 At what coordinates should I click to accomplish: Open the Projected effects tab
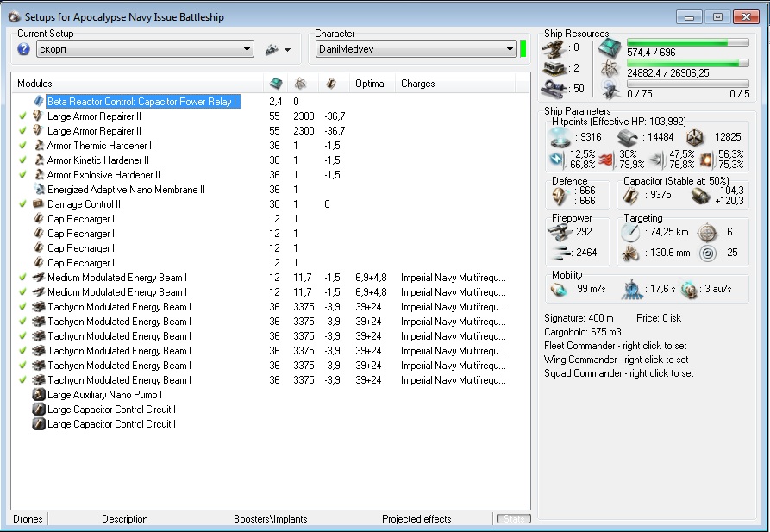click(416, 519)
